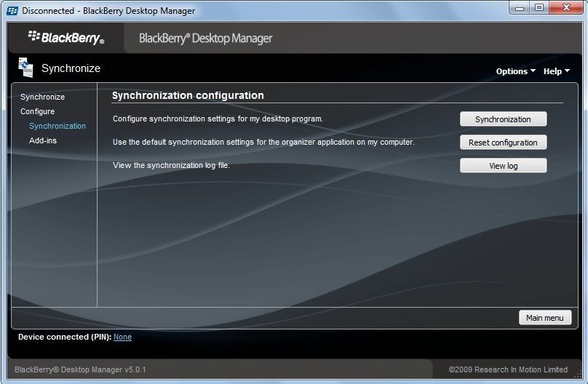Click the 'Synchronization configuration' heading

coord(188,95)
